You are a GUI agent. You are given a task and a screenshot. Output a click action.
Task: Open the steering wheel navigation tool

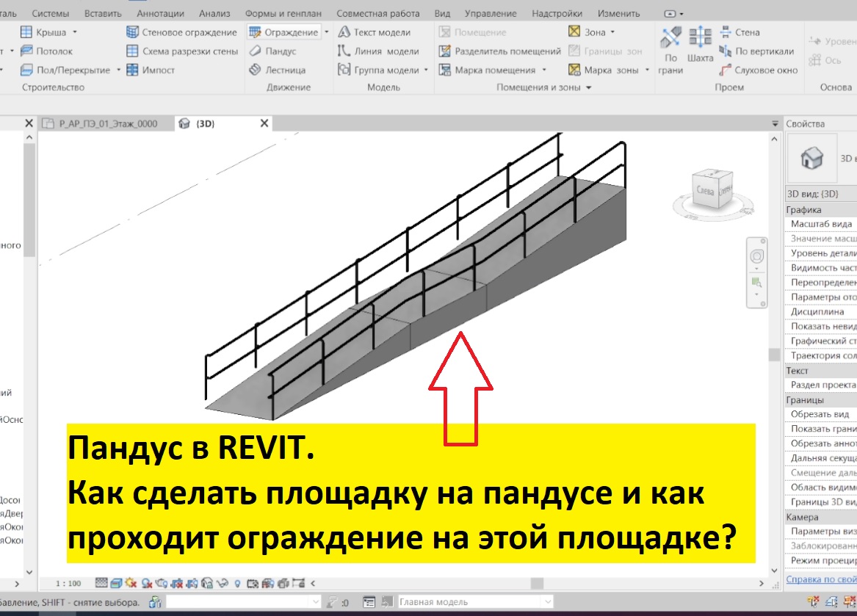757,256
